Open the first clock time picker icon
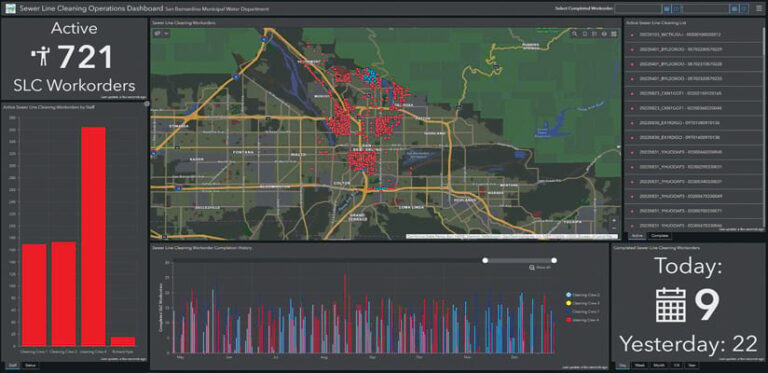This screenshot has height=373, width=768. (676, 8)
